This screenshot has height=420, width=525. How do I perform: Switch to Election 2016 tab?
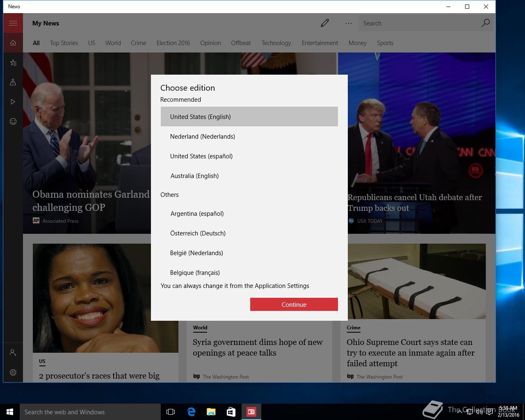[x=173, y=43]
